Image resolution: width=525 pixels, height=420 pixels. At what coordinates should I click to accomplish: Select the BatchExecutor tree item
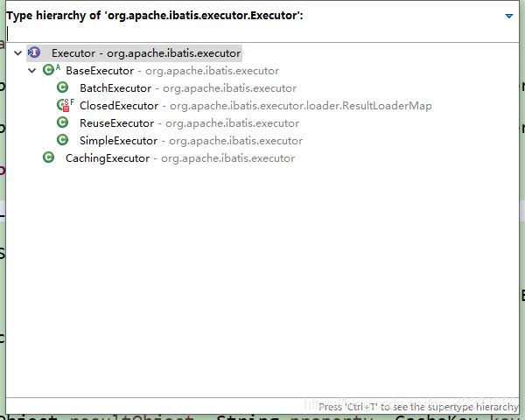coord(188,88)
